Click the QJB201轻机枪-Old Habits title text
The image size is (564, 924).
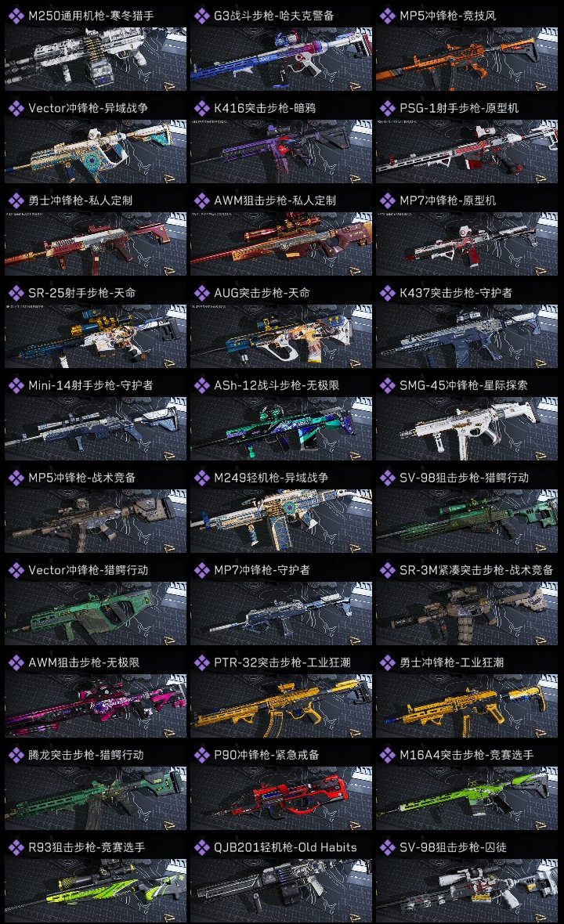[x=285, y=847]
